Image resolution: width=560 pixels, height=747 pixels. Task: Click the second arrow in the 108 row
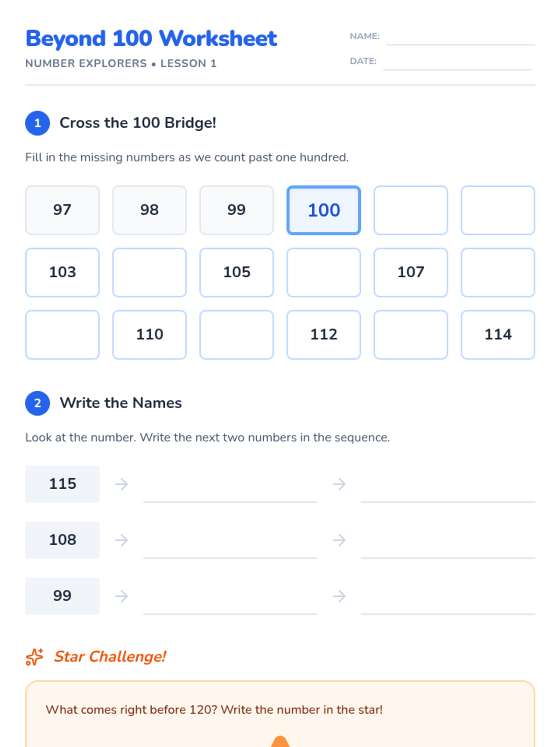click(339, 540)
